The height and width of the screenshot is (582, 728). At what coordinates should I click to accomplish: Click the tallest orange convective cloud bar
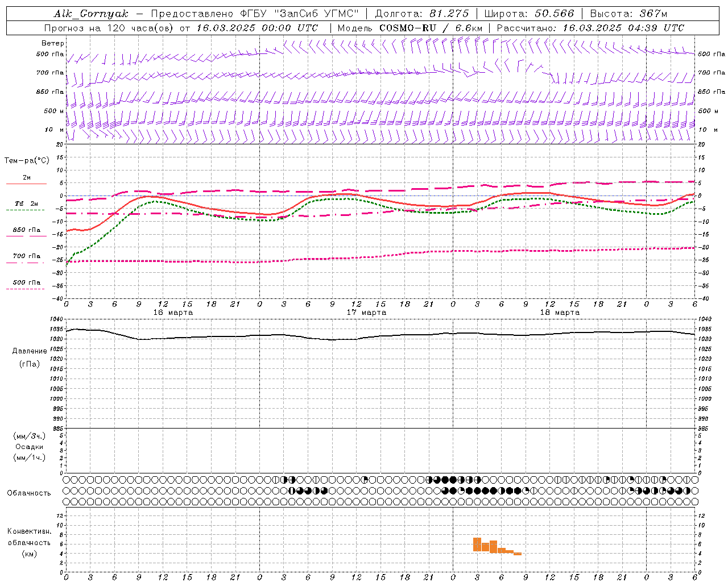pyautogui.click(x=477, y=544)
